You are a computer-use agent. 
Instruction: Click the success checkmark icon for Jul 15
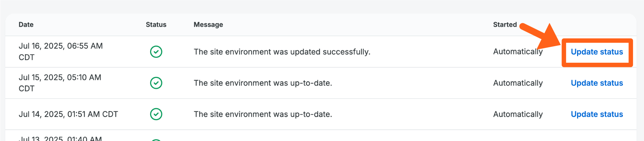click(156, 83)
